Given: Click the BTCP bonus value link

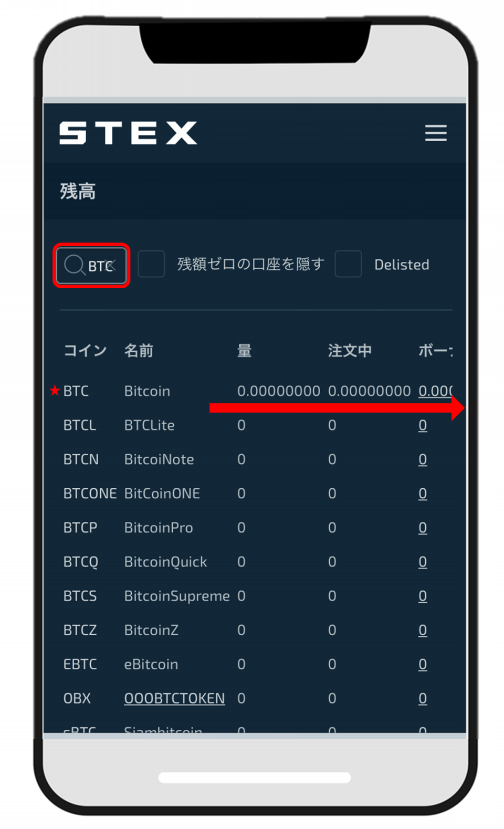Looking at the screenshot, I should pos(423,528).
